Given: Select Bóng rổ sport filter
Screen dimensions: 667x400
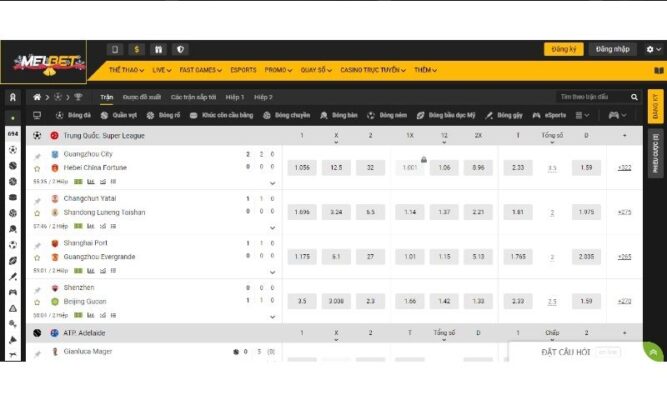Looking at the screenshot, I should click(163, 115).
